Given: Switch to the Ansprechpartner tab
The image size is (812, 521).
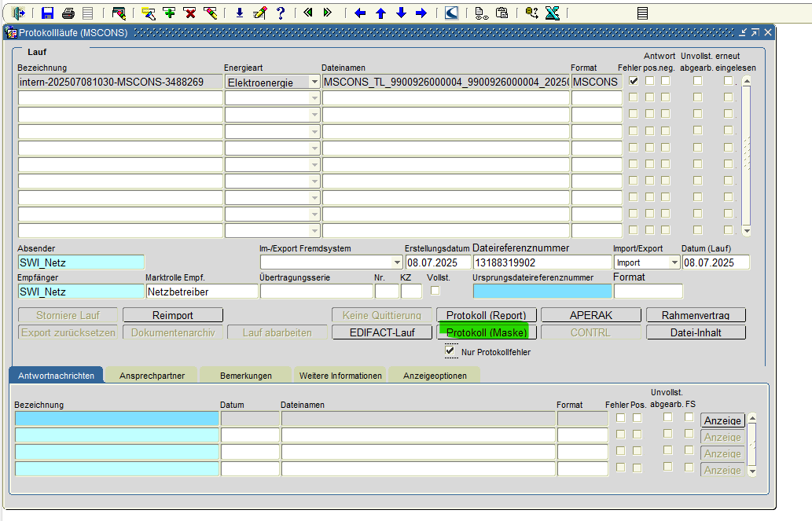Looking at the screenshot, I should coord(152,376).
